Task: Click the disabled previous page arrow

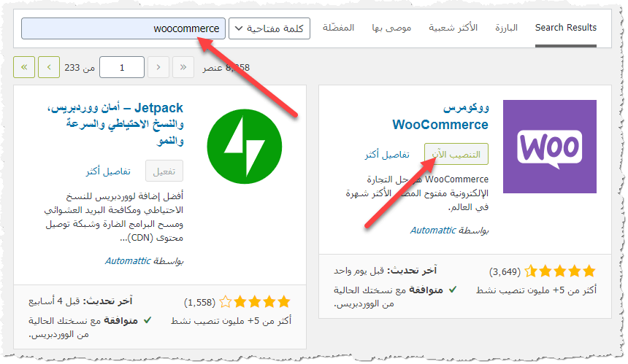Action: [x=158, y=67]
